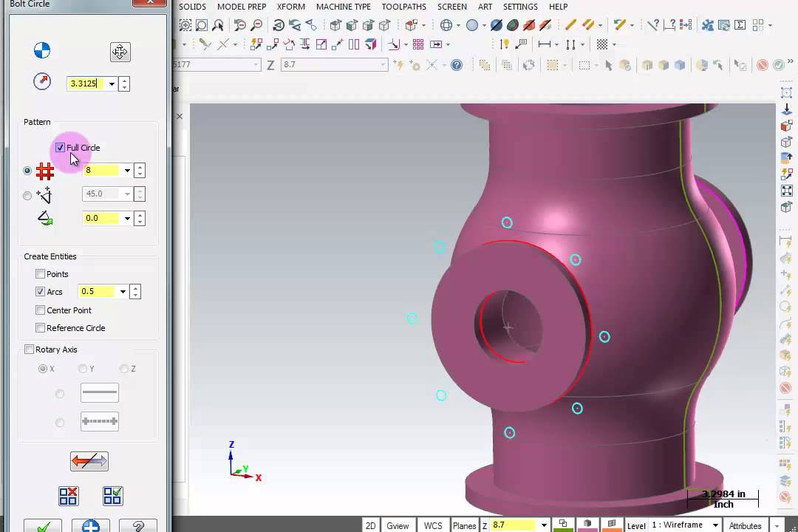Click the dynamic rotation icon
This screenshot has height=532, width=798.
(x=279, y=25)
